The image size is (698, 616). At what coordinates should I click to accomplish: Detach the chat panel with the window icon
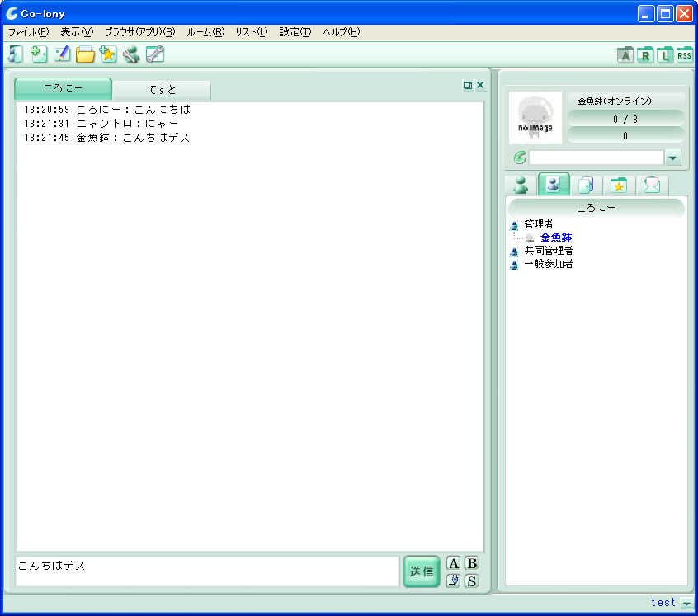click(468, 86)
